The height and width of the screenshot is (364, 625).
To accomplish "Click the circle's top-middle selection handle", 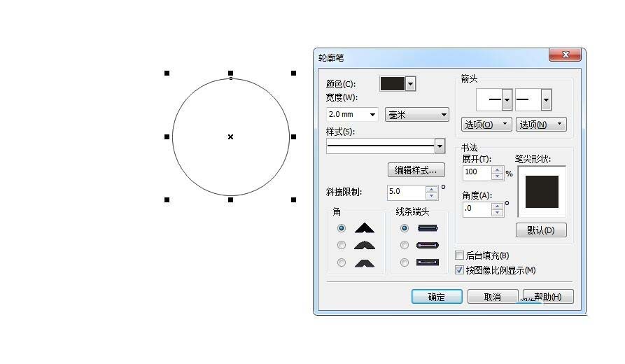I will pyautogui.click(x=230, y=73).
